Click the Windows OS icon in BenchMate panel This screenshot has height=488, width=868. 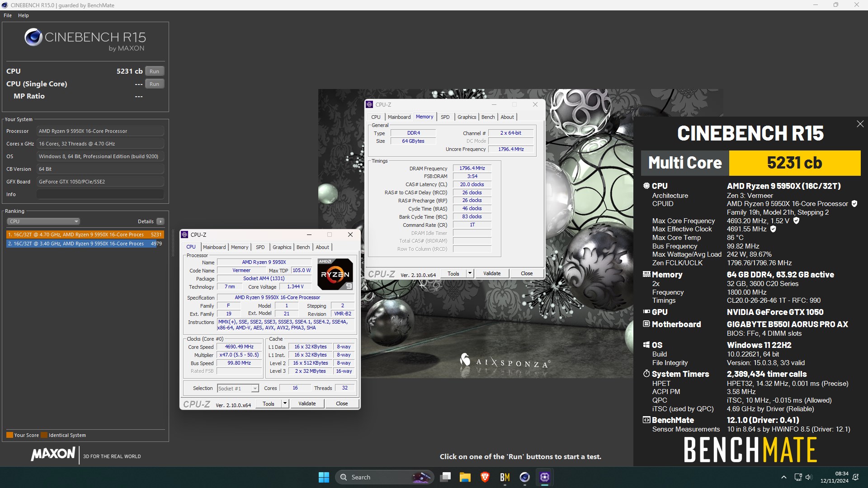pos(646,345)
